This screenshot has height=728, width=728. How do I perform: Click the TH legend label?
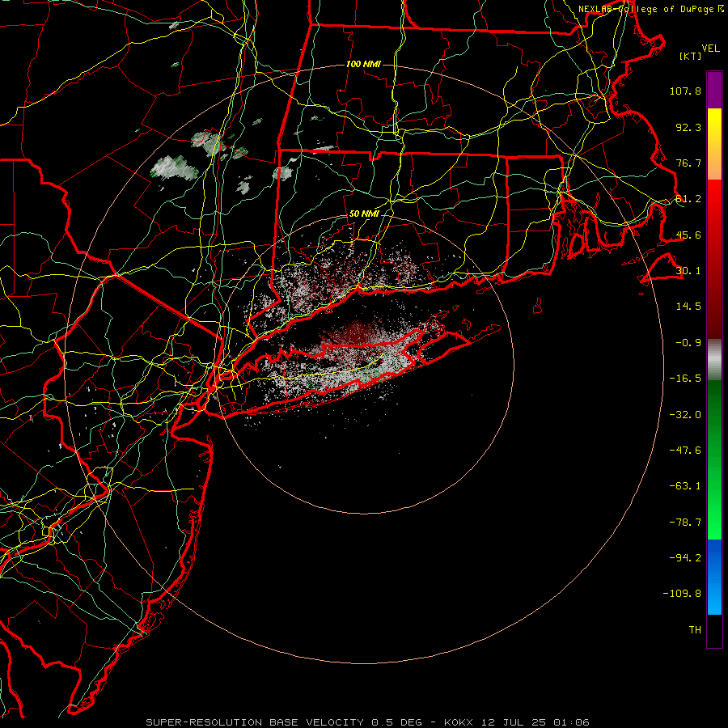695,630
